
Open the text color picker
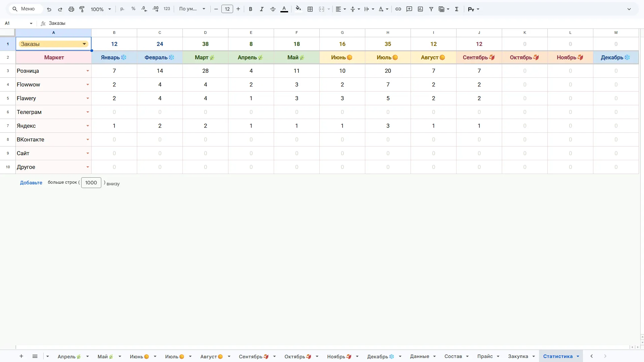[284, 9]
